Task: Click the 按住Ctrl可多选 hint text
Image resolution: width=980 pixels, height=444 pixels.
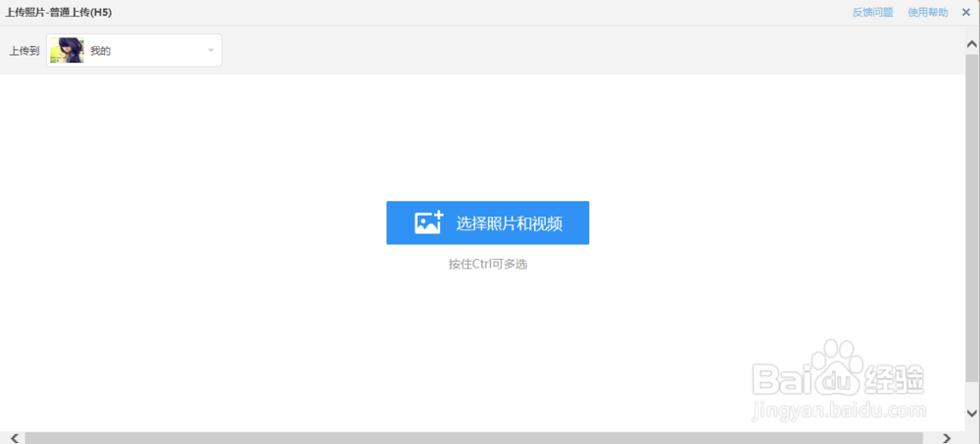Action: [x=487, y=264]
